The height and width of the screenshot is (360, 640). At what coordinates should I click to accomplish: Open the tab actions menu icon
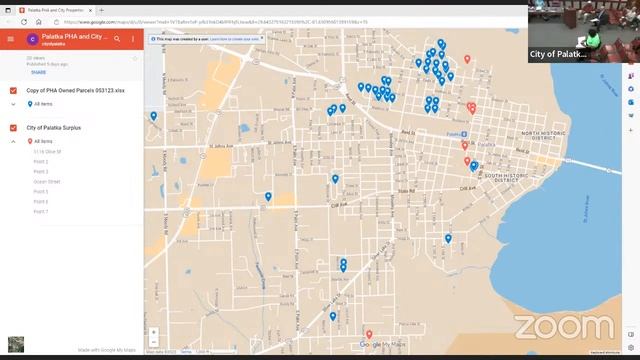[x=8, y=10]
